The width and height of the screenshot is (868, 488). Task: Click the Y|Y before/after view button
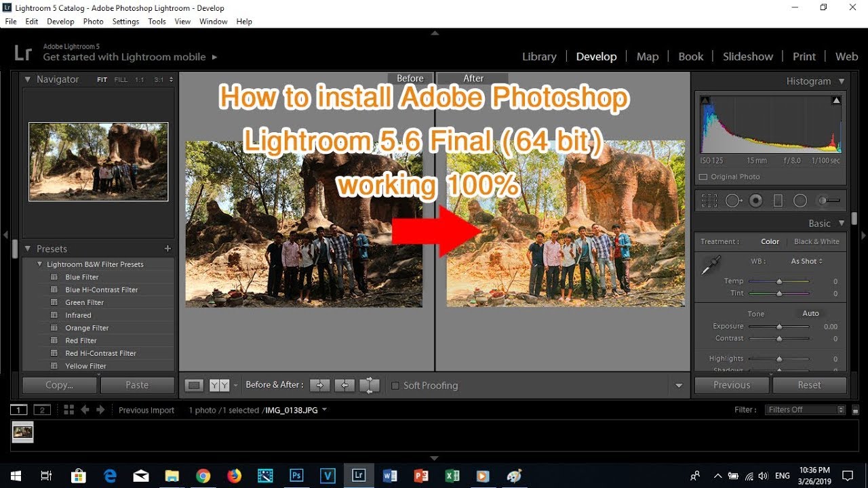(219, 385)
